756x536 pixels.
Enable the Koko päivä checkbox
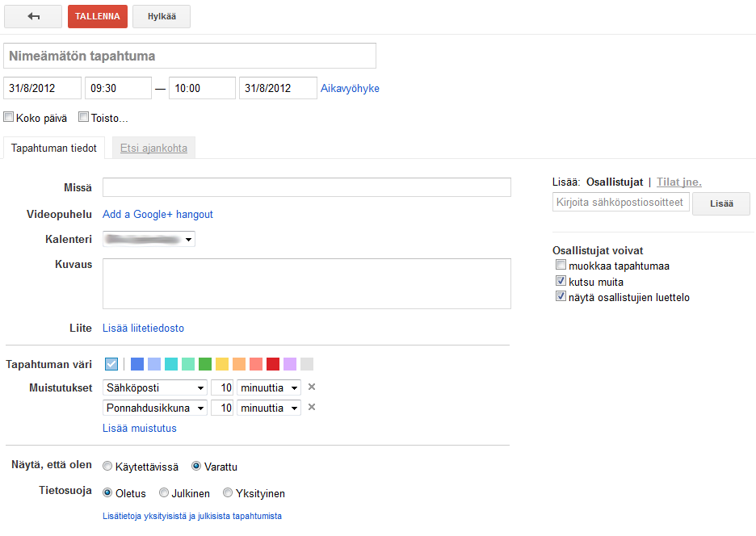pos(9,118)
